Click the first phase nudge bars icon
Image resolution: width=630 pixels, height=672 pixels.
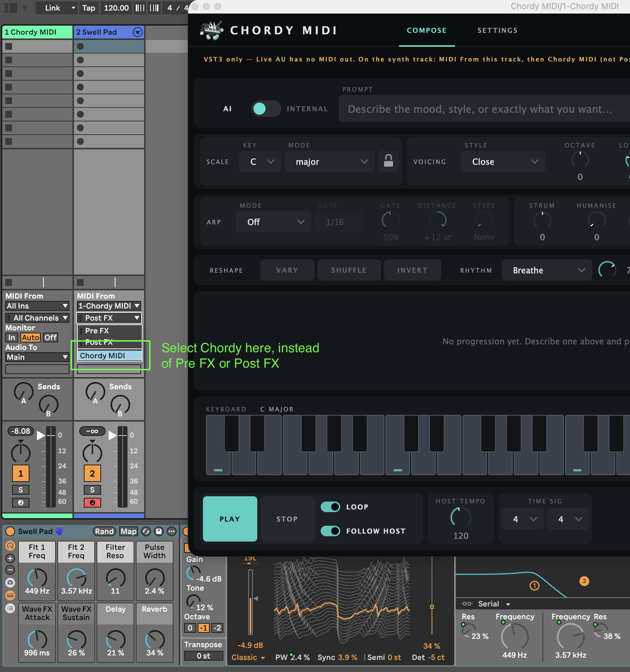(x=140, y=8)
